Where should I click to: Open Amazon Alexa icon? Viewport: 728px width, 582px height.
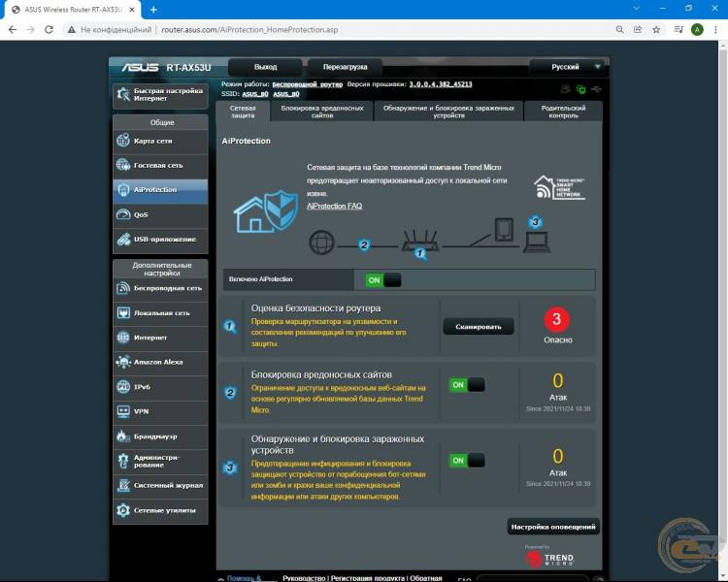(x=123, y=362)
